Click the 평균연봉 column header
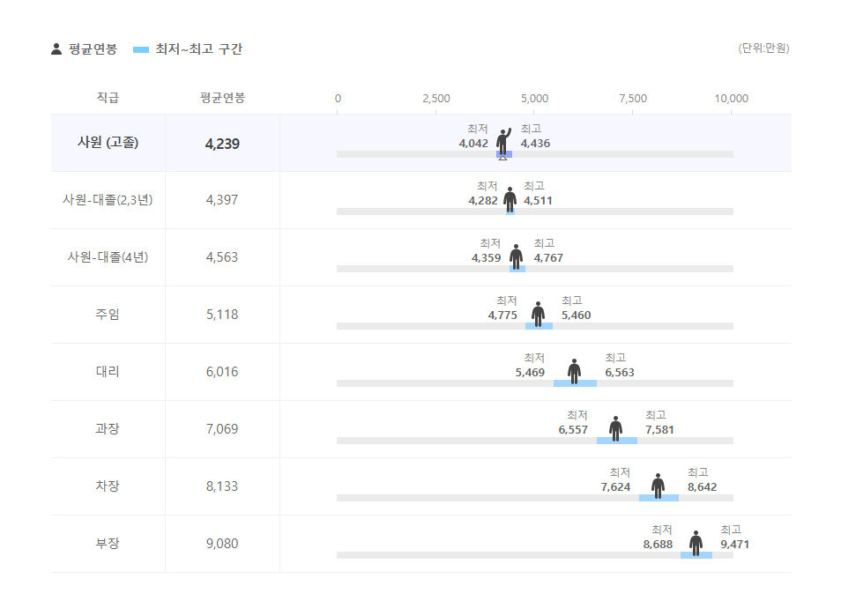This screenshot has height=616, width=841. pyautogui.click(x=222, y=98)
